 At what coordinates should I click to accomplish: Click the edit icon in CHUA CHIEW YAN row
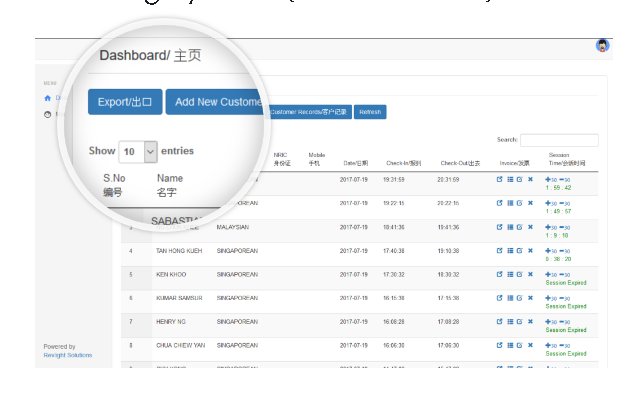pos(520,345)
